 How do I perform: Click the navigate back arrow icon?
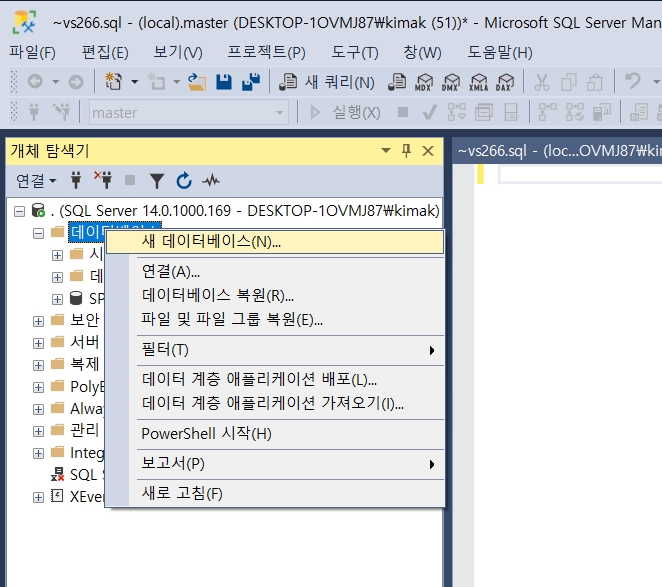tap(35, 81)
